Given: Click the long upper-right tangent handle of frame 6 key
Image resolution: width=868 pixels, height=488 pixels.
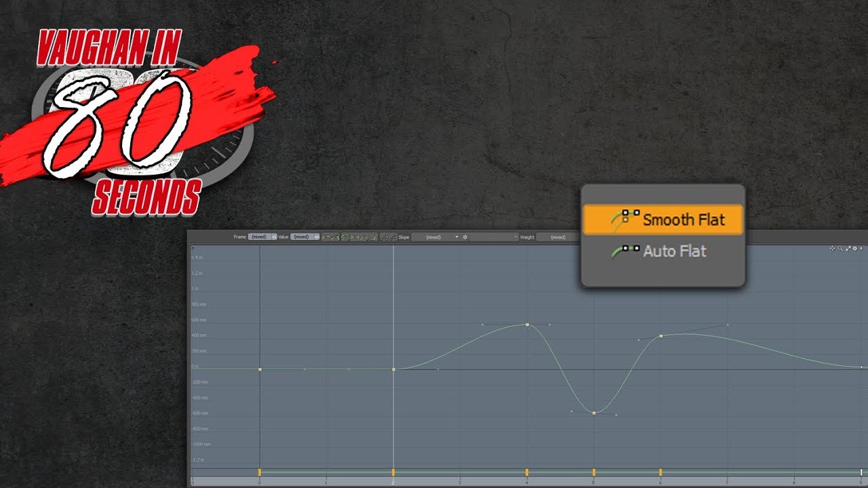Looking at the screenshot, I should tap(728, 325).
